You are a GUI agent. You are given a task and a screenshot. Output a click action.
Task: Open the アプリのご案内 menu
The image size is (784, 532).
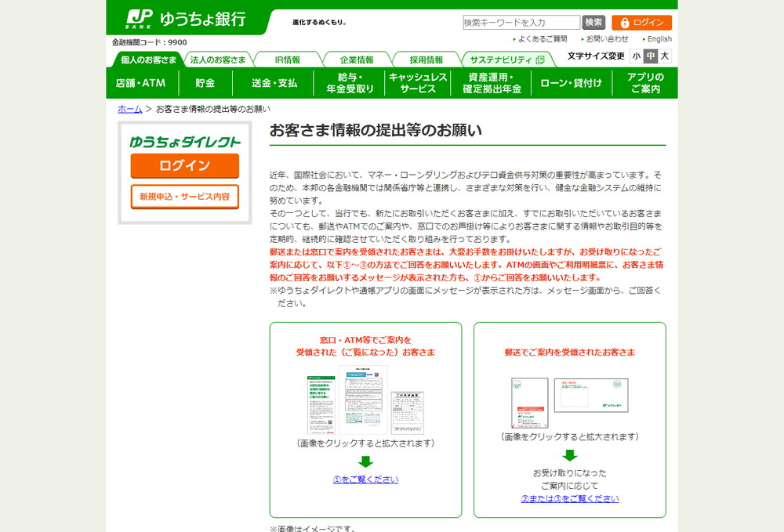pos(645,83)
